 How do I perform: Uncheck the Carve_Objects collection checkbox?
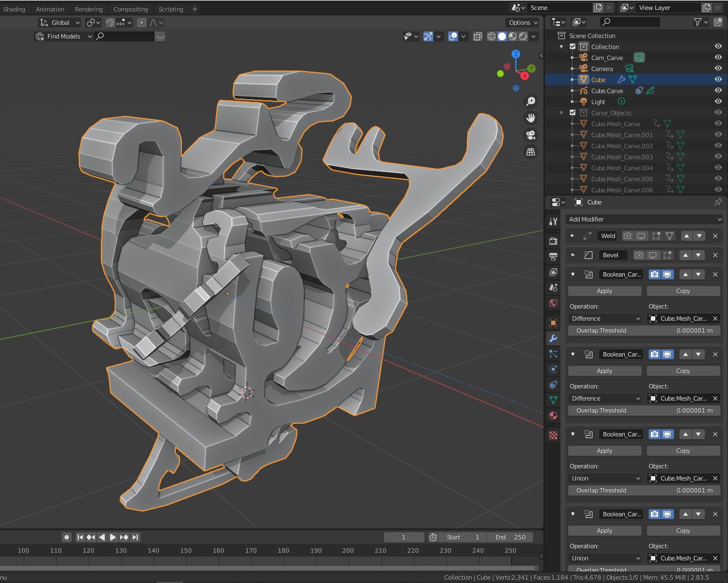click(x=573, y=113)
